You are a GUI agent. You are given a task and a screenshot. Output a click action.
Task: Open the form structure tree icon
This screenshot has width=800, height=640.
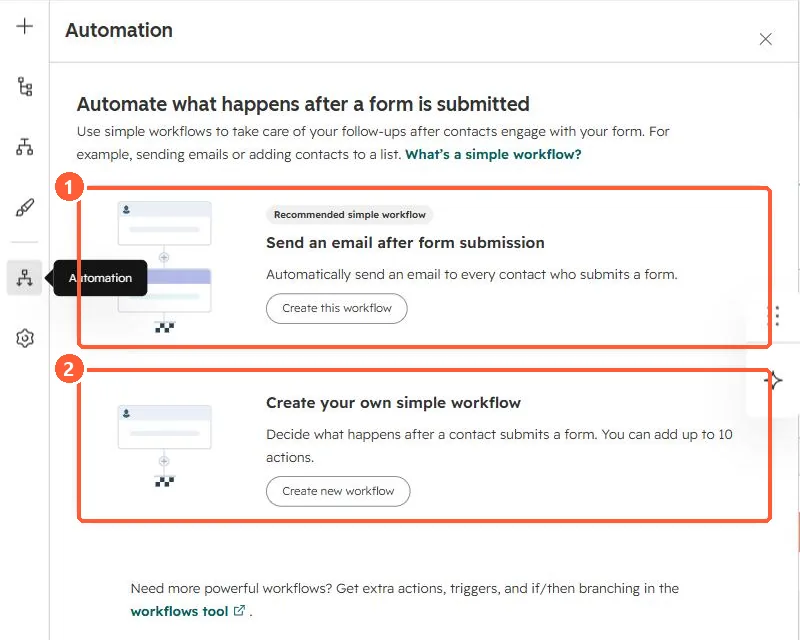pos(24,86)
